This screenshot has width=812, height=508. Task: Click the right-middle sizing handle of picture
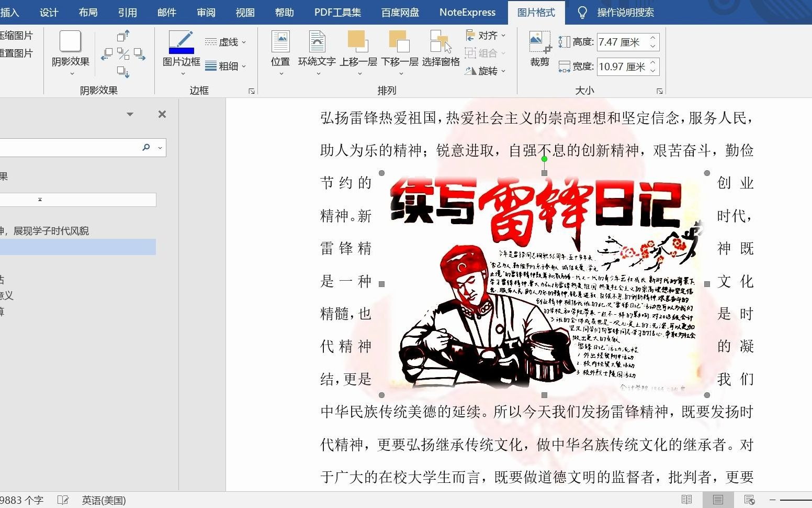tap(707, 284)
